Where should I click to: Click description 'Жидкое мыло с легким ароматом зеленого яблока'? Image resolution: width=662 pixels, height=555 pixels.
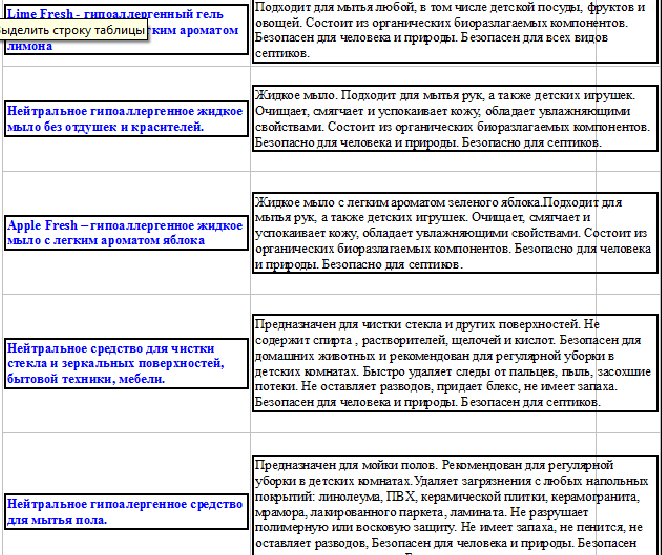coord(455,233)
